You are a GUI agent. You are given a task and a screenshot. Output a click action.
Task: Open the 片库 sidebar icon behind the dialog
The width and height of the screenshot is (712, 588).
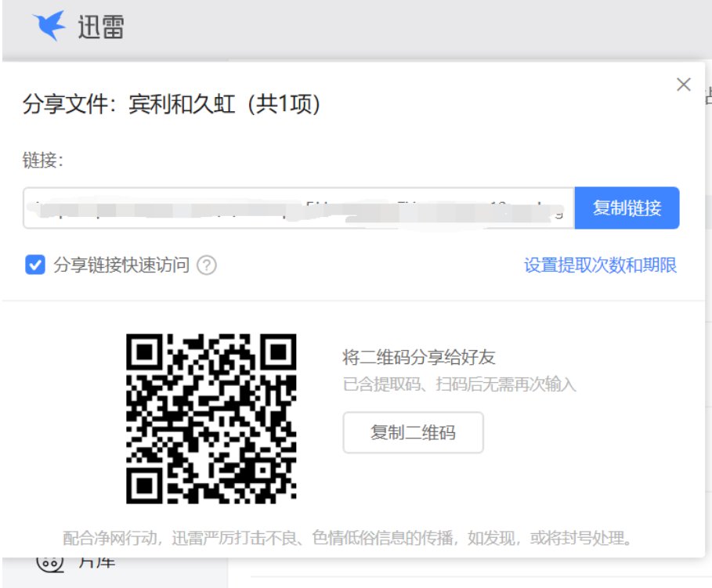(x=50, y=563)
